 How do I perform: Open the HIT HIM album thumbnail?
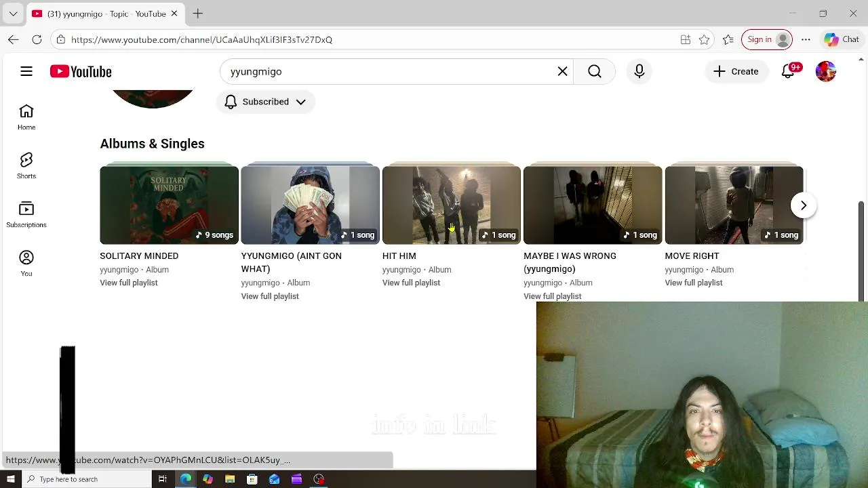tap(451, 205)
